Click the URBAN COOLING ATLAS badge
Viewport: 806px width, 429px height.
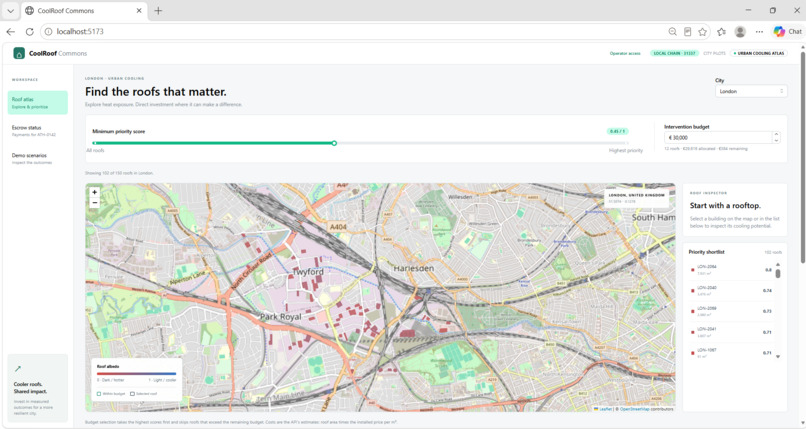click(759, 53)
